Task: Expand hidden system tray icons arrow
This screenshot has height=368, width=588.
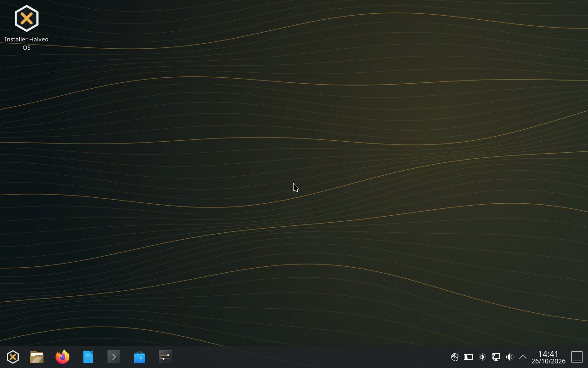Action: coord(523,357)
